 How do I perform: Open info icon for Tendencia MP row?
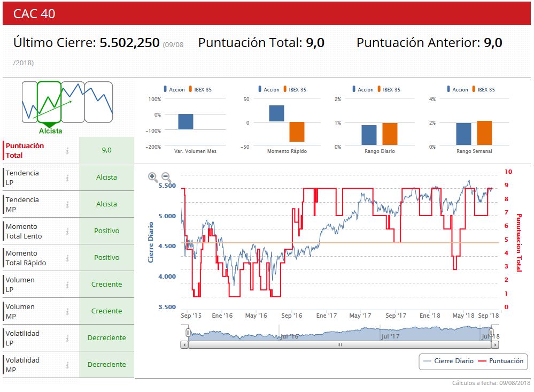pos(67,204)
